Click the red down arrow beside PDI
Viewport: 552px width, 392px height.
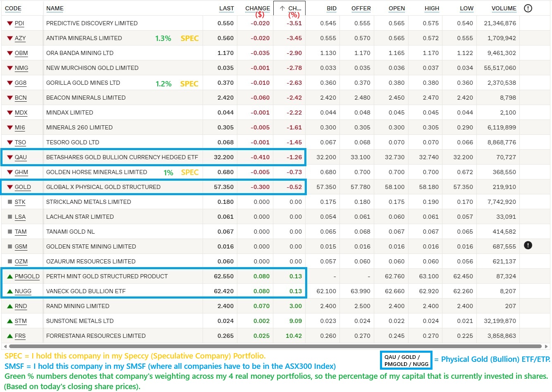click(x=10, y=24)
